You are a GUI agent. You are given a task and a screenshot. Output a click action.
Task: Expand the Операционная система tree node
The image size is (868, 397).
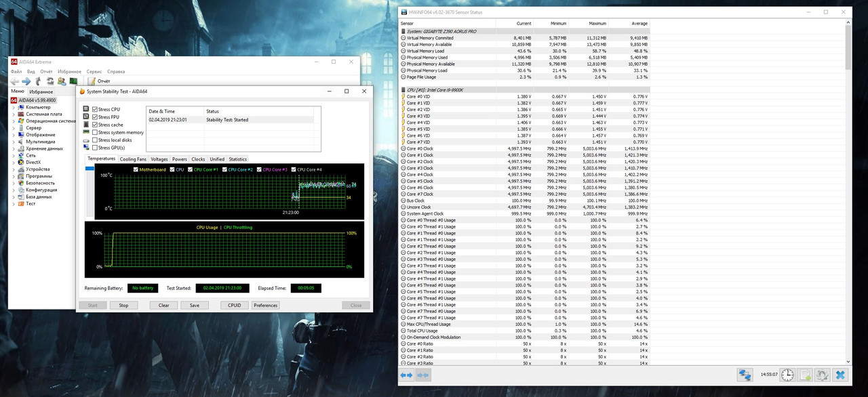[x=13, y=121]
